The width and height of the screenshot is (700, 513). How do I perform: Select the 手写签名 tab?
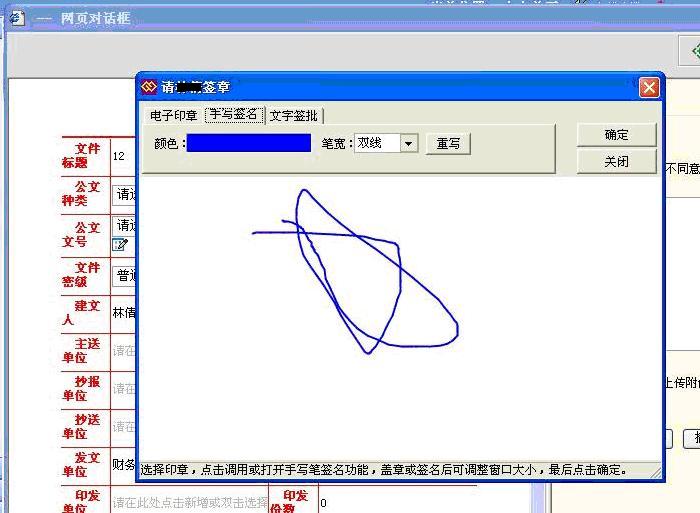click(233, 115)
